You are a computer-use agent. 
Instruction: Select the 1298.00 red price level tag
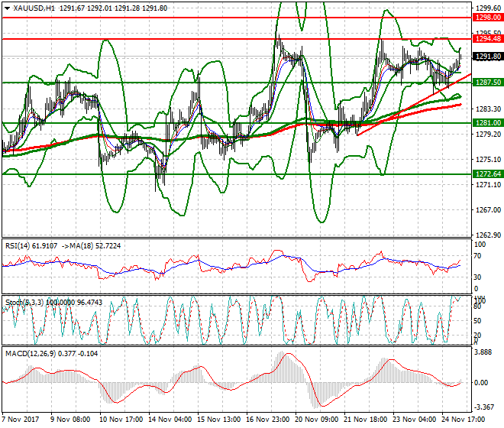tap(487, 17)
